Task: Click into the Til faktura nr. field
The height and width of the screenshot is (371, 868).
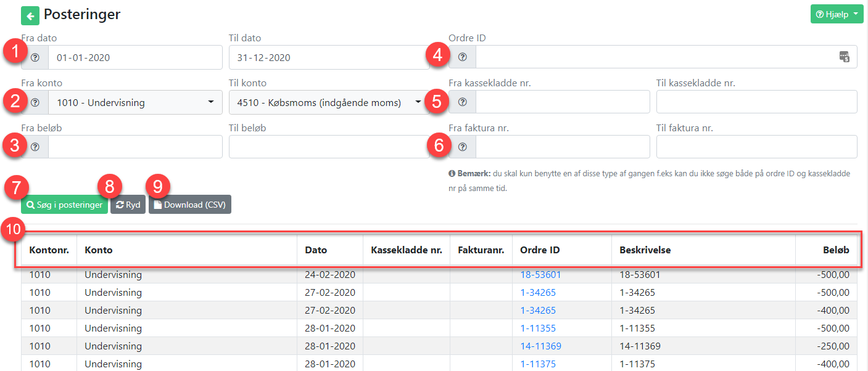Action: [x=757, y=147]
